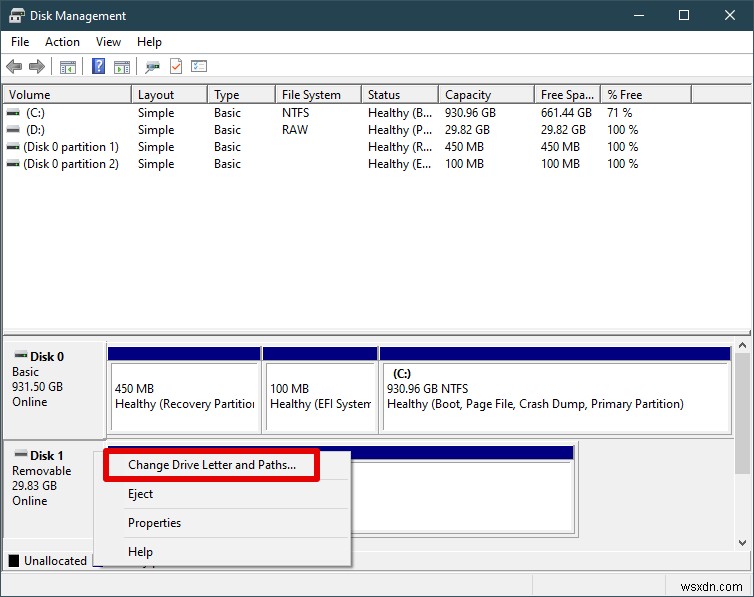
Task: Toggle the Show/Hide Console Tree icon
Action: click(x=67, y=67)
